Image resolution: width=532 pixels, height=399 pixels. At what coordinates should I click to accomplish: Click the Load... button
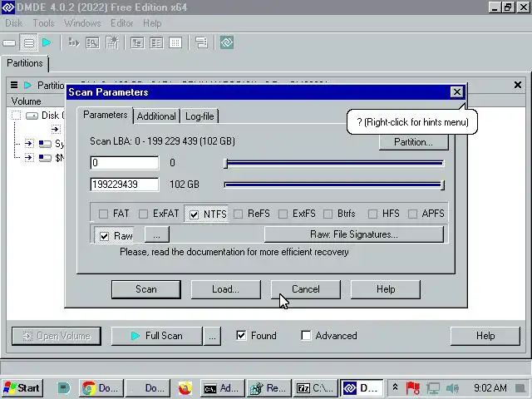(x=225, y=289)
